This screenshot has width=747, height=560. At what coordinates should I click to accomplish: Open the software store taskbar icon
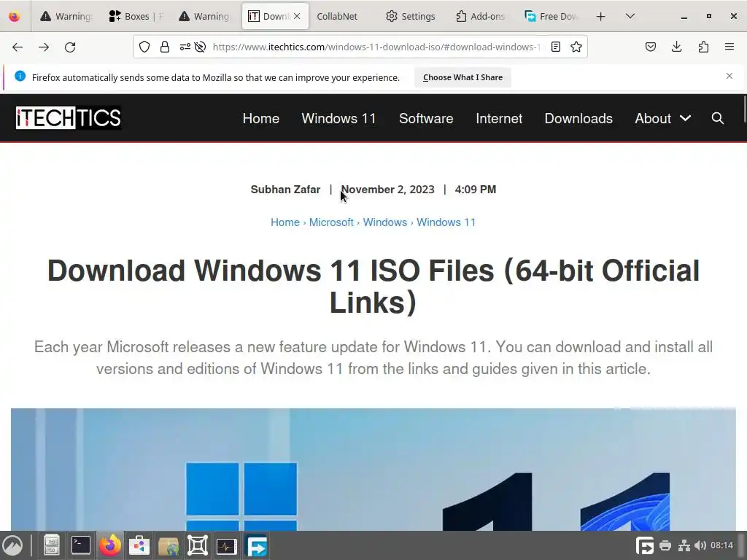tap(139, 545)
